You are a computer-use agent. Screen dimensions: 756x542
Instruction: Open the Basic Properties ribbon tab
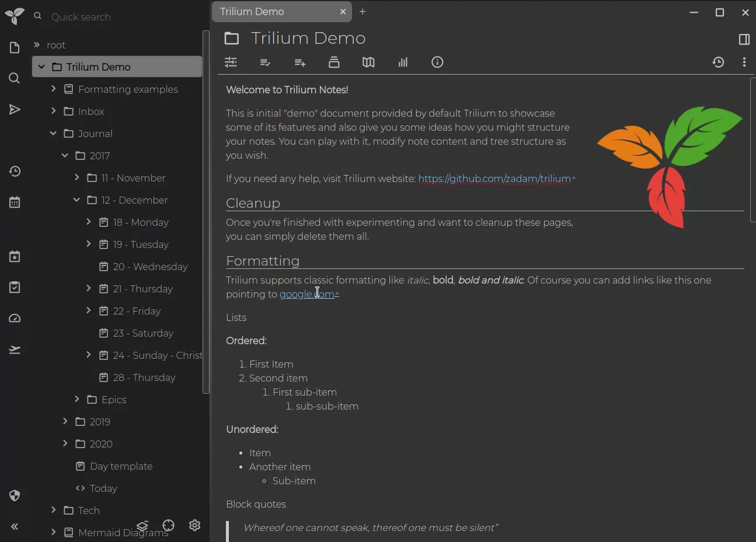point(231,62)
